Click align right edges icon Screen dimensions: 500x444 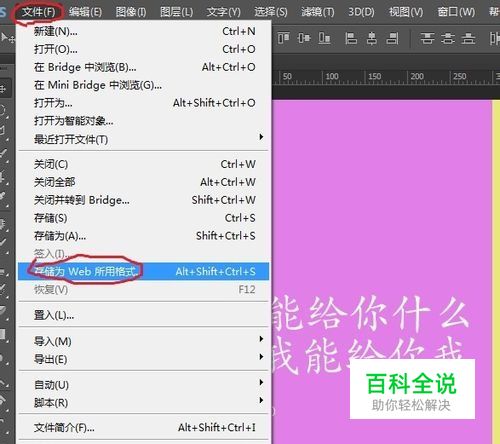coord(392,38)
